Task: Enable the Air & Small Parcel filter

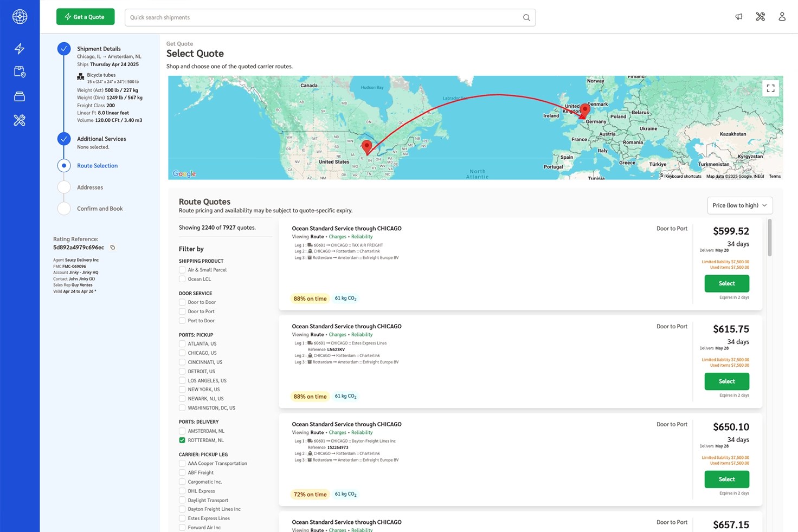Action: [182, 270]
